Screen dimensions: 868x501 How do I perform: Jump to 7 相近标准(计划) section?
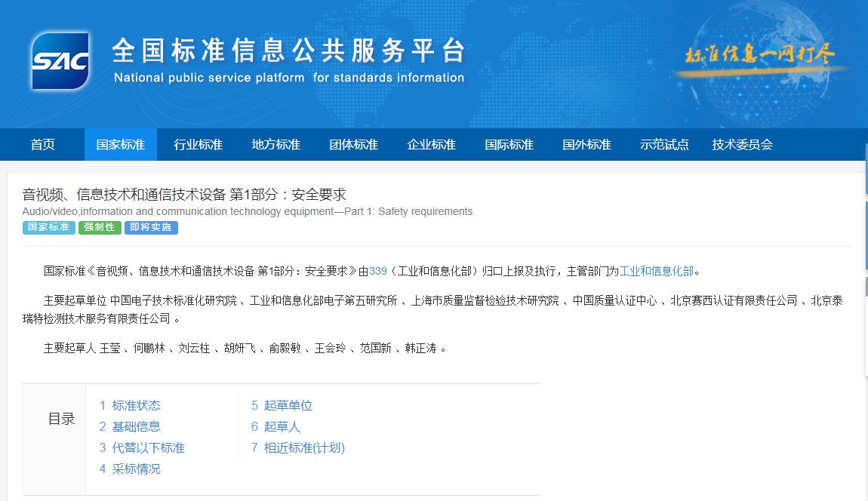[297, 447]
